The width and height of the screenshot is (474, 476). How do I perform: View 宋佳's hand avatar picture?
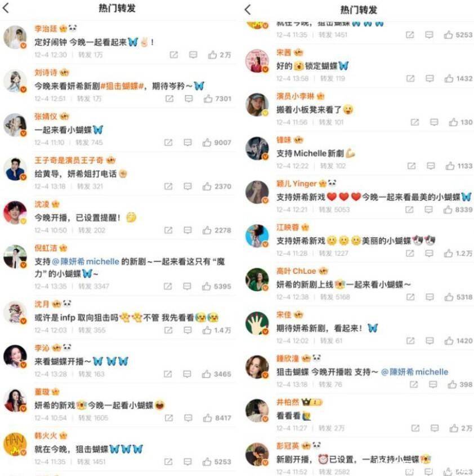257,323
